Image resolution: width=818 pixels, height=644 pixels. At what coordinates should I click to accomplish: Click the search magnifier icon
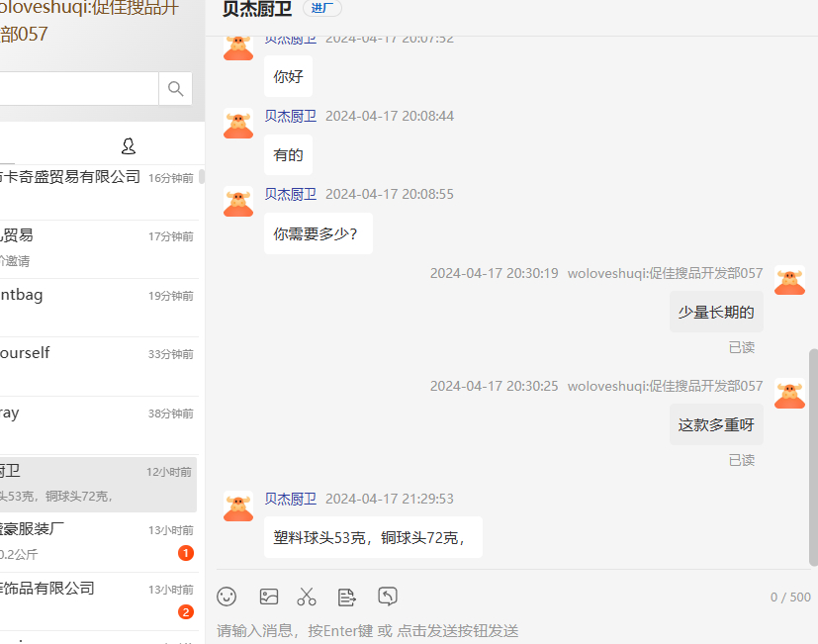coord(175,89)
